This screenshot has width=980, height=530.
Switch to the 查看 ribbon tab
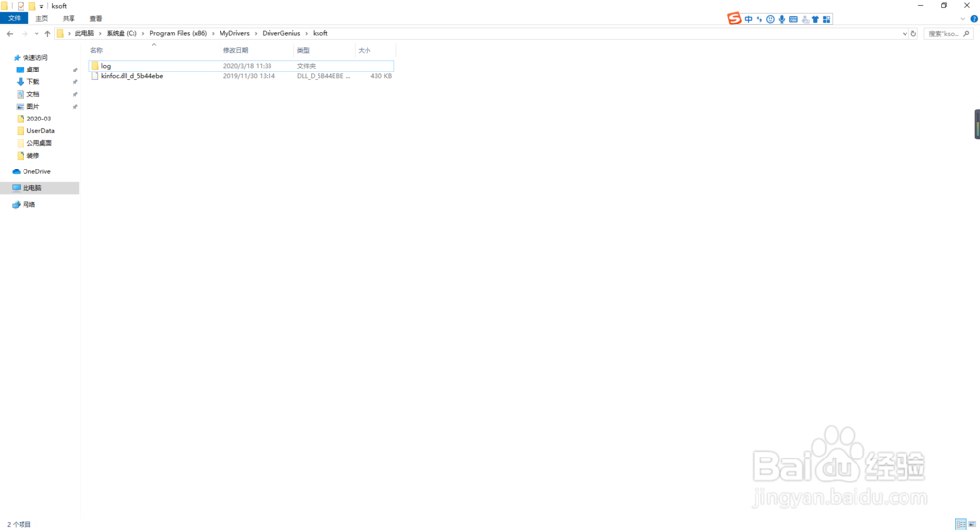click(x=96, y=19)
